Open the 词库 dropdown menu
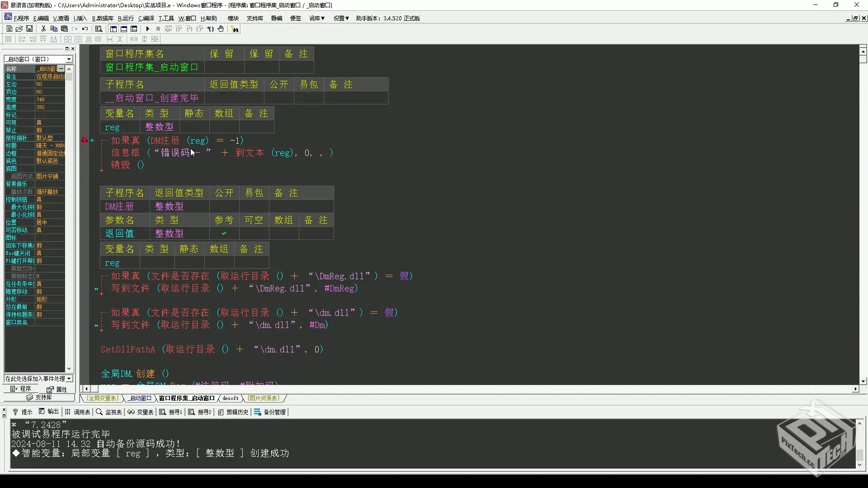 316,18
